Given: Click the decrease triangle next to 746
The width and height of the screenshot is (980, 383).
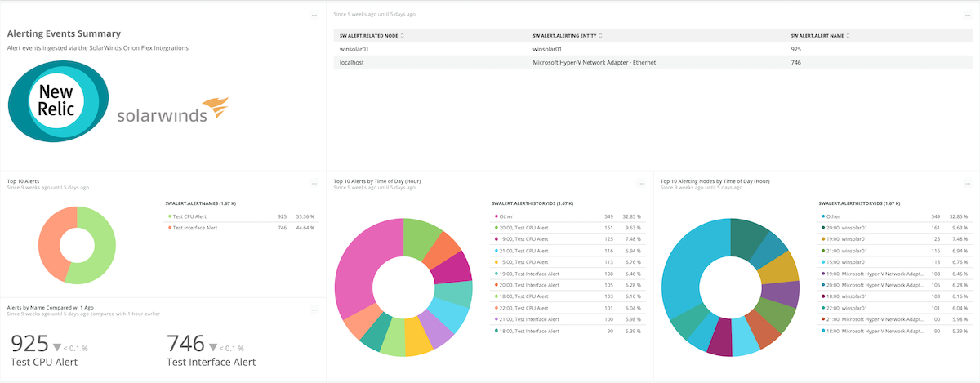Looking at the screenshot, I should coord(214,347).
